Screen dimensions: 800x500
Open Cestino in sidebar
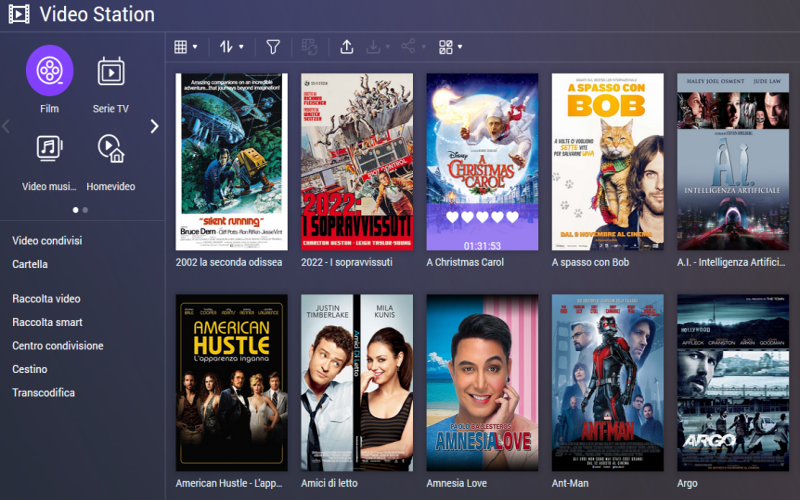pos(30,369)
